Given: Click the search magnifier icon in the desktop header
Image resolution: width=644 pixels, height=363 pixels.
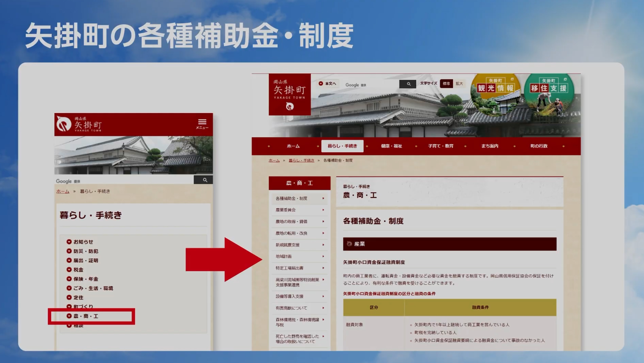Looking at the screenshot, I should 408,84.
